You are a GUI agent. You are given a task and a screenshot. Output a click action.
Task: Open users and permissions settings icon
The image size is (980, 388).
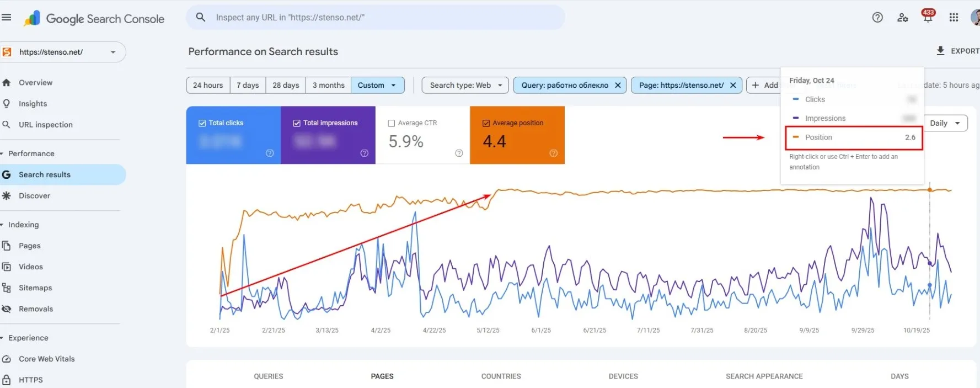click(x=903, y=18)
